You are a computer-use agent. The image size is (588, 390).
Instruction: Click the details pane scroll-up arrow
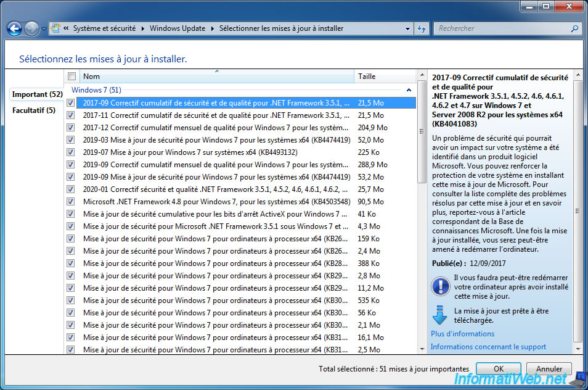click(x=578, y=75)
